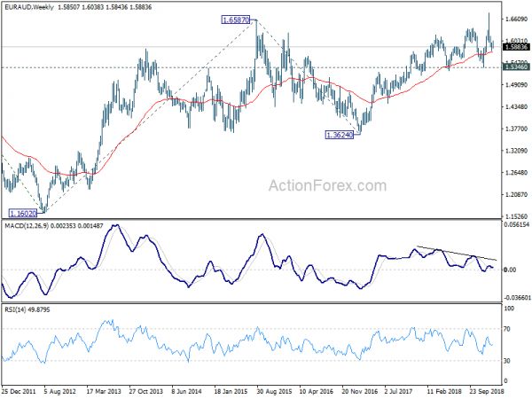Click the MACD 0.056154 scale value
The width and height of the screenshot is (532, 399).
(x=517, y=225)
